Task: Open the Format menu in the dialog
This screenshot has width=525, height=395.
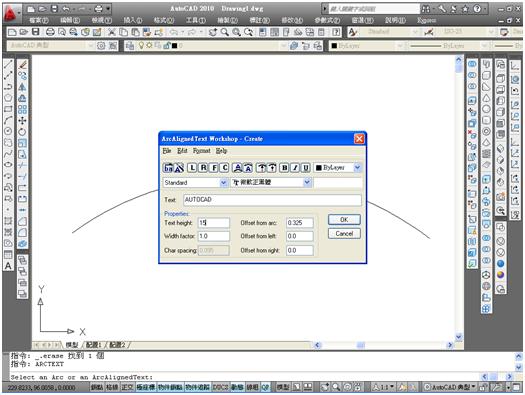Action: coord(202,151)
